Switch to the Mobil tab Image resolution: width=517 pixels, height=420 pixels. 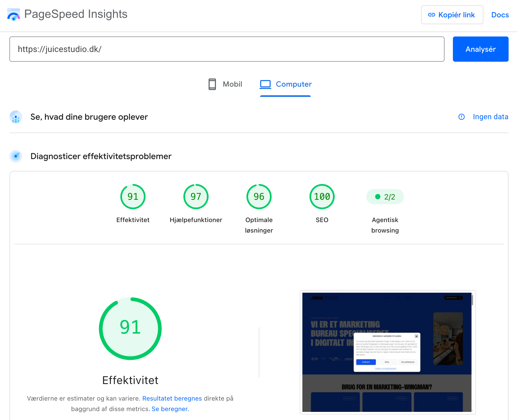[x=225, y=84]
